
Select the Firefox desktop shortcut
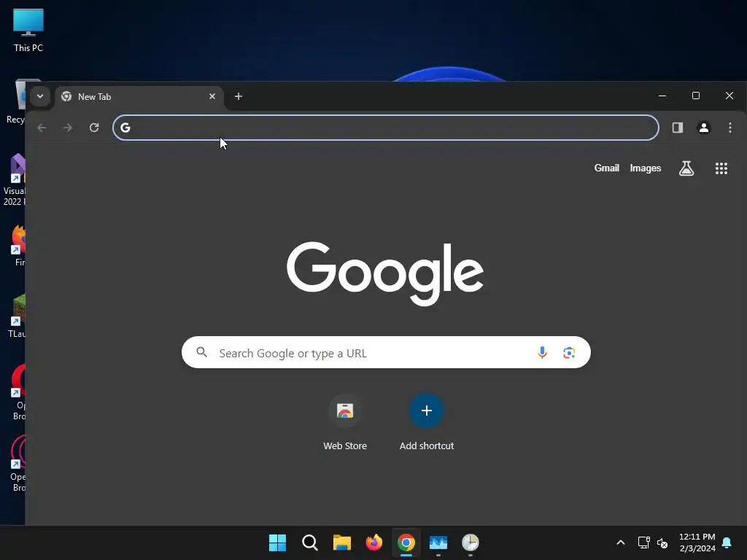click(18, 246)
